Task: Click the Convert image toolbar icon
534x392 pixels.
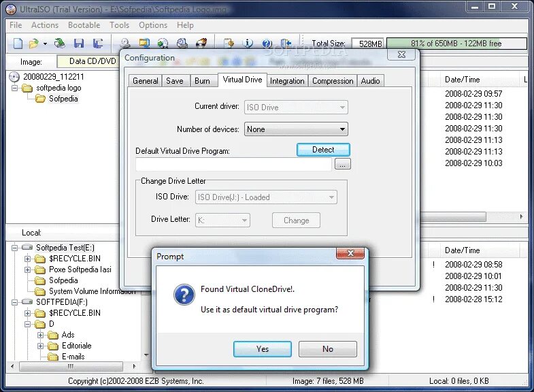Action: [x=163, y=44]
